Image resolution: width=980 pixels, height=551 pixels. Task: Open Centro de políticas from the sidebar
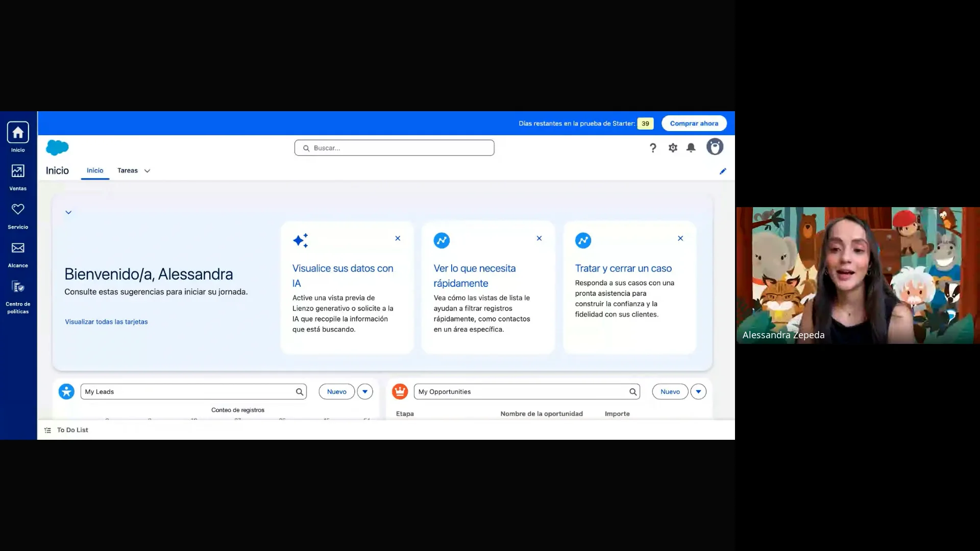point(18,296)
